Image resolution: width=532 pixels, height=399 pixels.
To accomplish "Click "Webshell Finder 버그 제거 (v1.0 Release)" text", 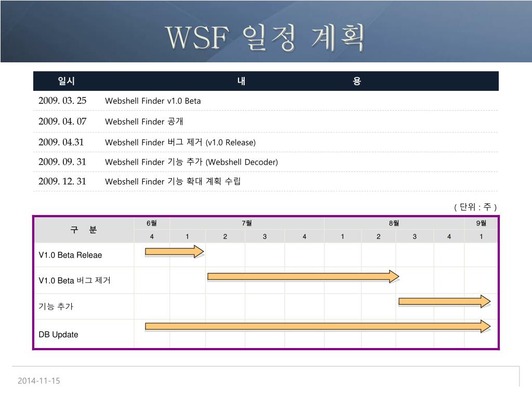I will 180,142.
